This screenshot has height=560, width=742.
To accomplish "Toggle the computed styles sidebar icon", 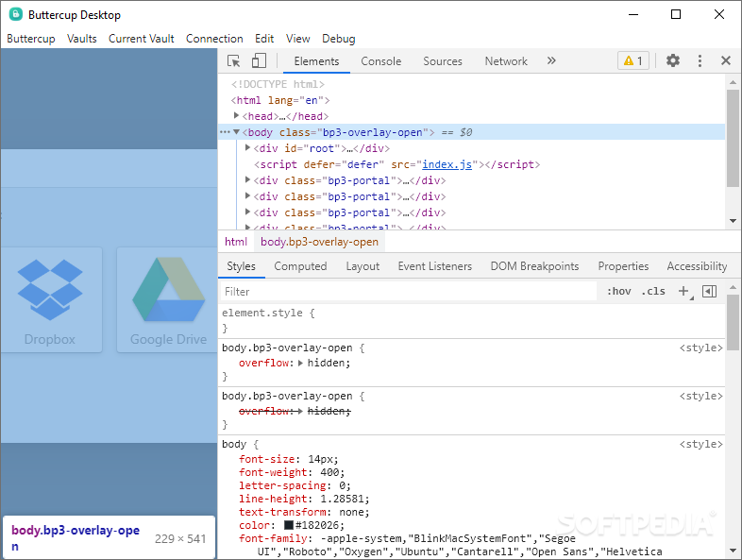I will coord(709,291).
